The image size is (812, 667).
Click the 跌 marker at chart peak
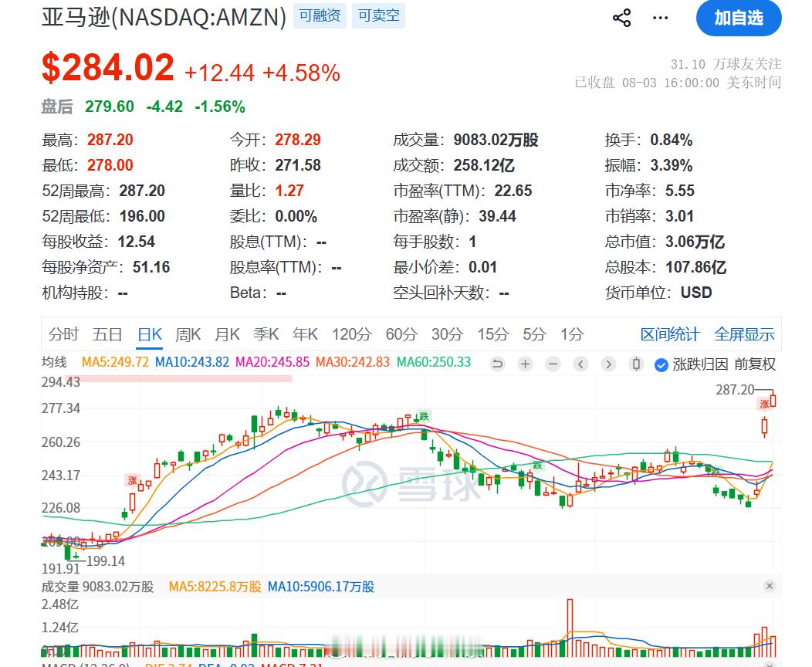pos(424,416)
